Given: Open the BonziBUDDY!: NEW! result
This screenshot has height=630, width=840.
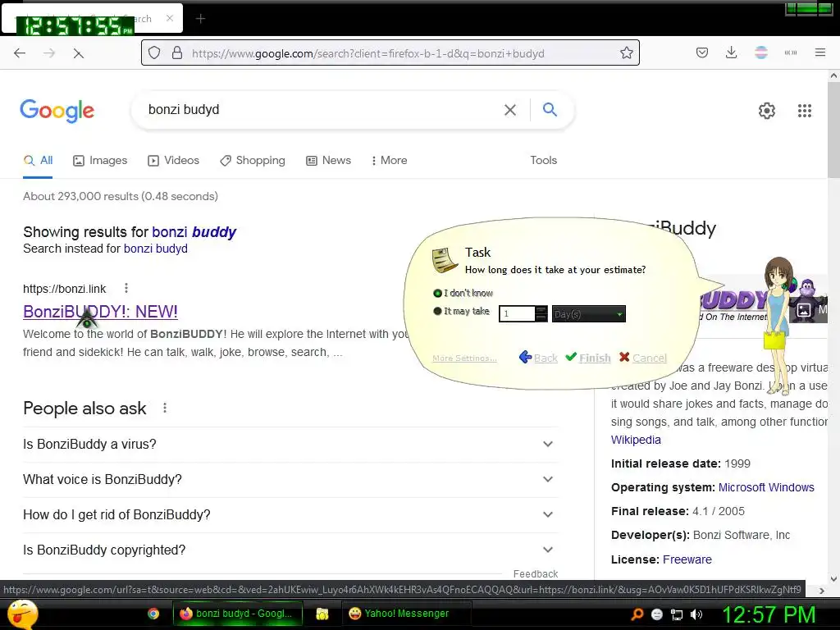Looking at the screenshot, I should click(100, 311).
